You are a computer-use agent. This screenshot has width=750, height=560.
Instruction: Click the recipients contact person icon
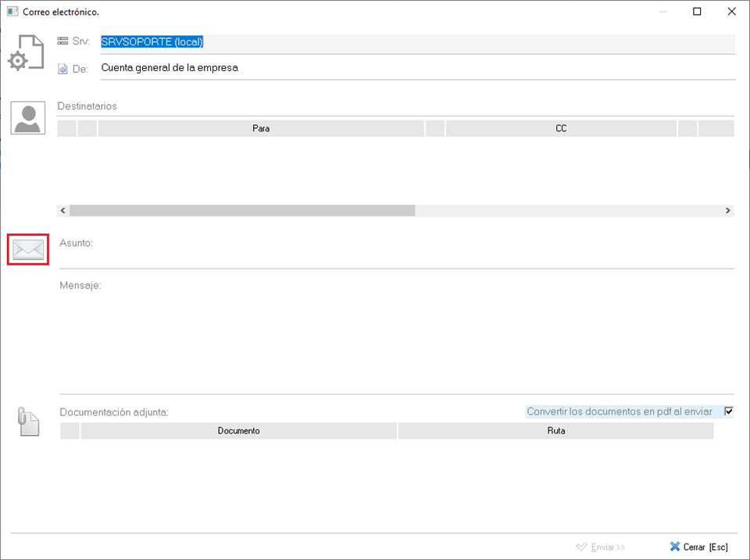28,118
